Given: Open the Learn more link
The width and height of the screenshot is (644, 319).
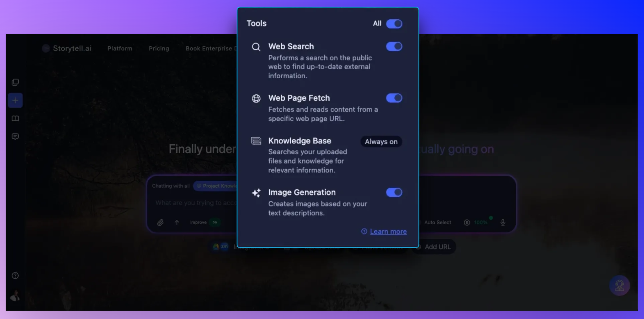Looking at the screenshot, I should coord(388,231).
